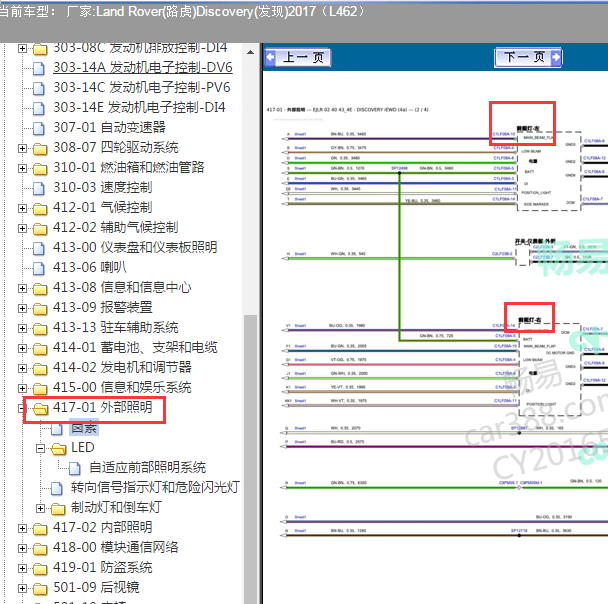Click folder icon of 419-01 防盗系统
The height and width of the screenshot is (604, 608).
pyautogui.click(x=40, y=569)
